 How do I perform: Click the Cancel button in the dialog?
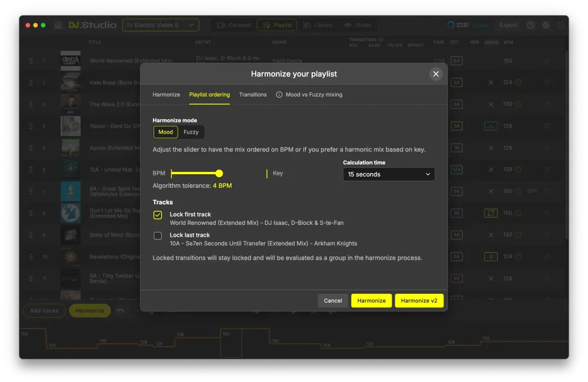(333, 301)
